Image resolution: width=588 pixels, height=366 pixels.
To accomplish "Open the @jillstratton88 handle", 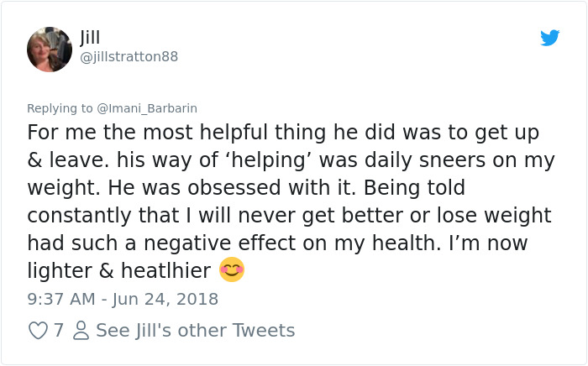I will tap(129, 57).
